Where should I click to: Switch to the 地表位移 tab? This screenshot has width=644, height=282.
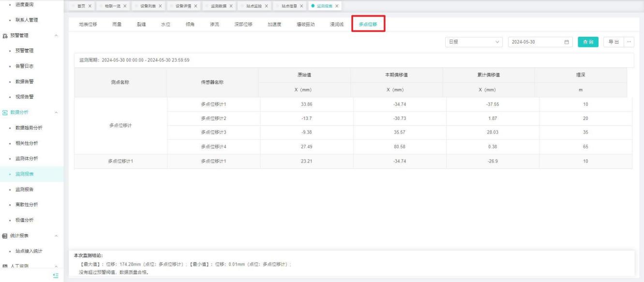coord(88,25)
